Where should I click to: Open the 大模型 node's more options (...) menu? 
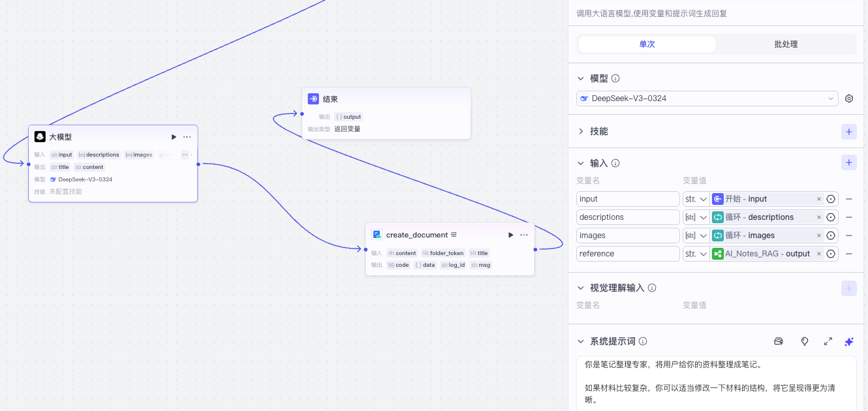click(187, 137)
